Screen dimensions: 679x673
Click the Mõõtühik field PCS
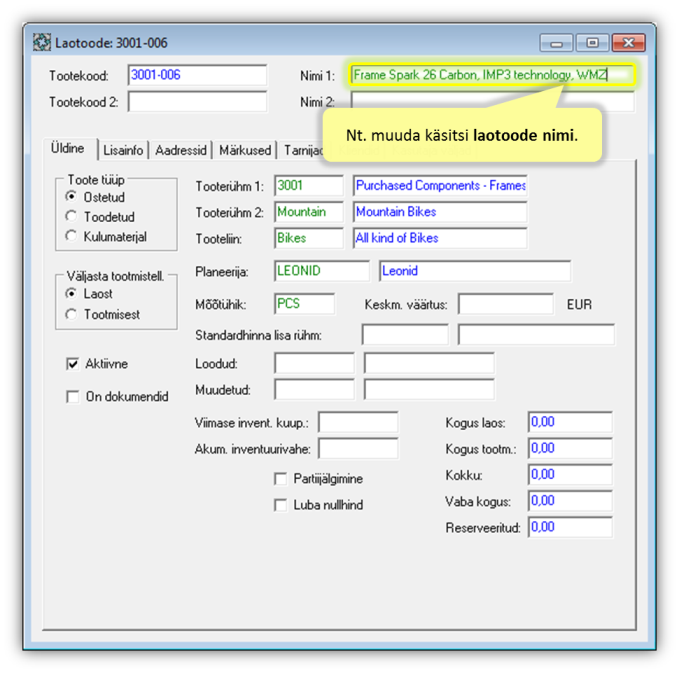[305, 304]
